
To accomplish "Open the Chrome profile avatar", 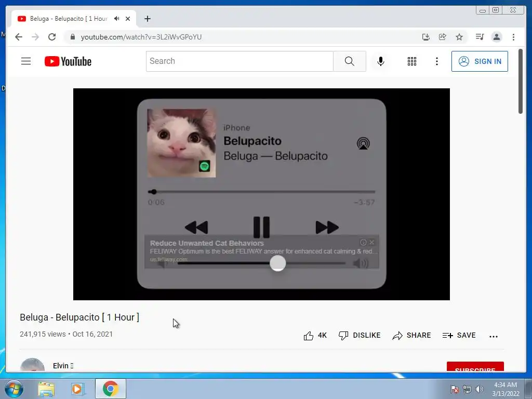I will (496, 37).
